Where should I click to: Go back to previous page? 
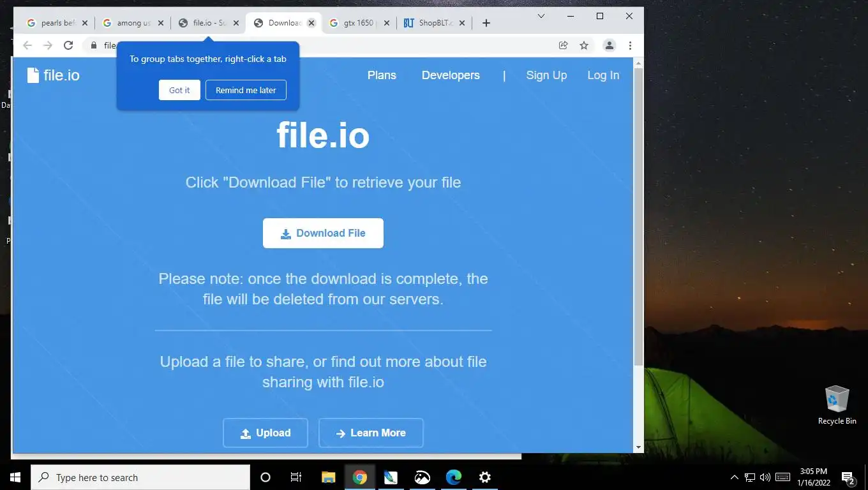(x=27, y=45)
